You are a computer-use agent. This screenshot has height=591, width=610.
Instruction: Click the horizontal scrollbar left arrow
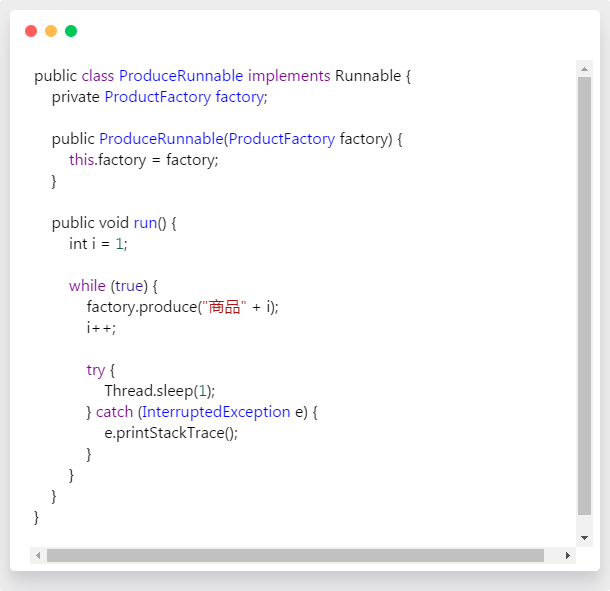click(x=38, y=555)
